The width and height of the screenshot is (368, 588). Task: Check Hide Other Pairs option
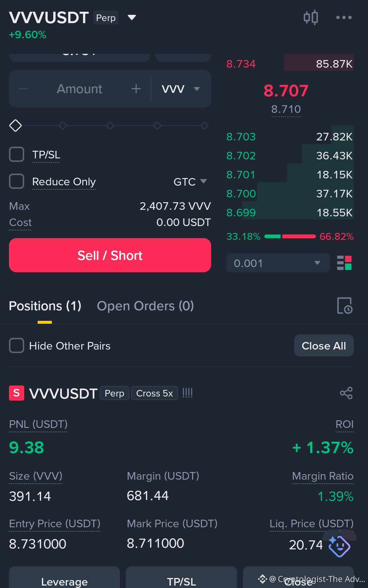point(17,345)
